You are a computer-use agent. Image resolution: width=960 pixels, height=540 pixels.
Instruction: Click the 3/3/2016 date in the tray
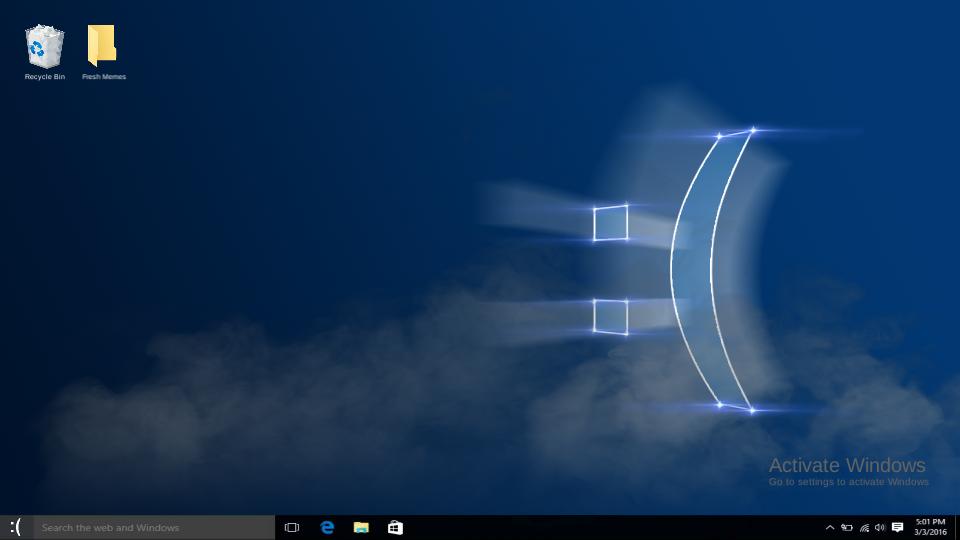click(930, 533)
